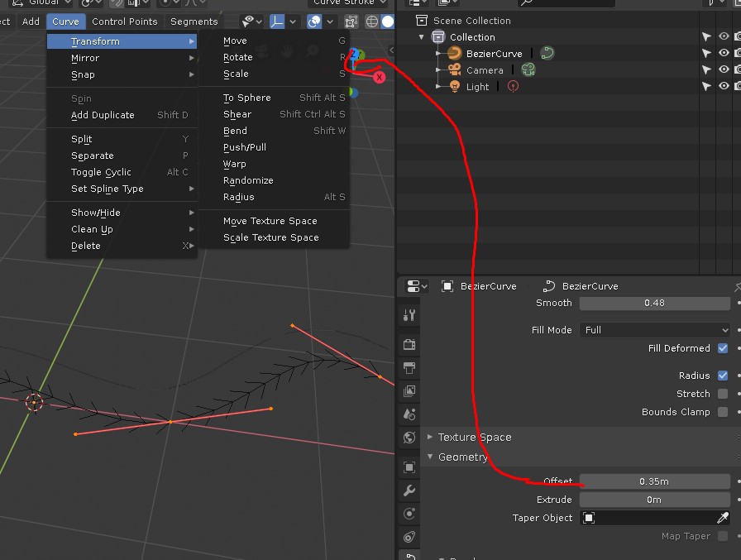Open the Modifiers tab (wrench icon)
The image size is (741, 560).
coord(409,490)
